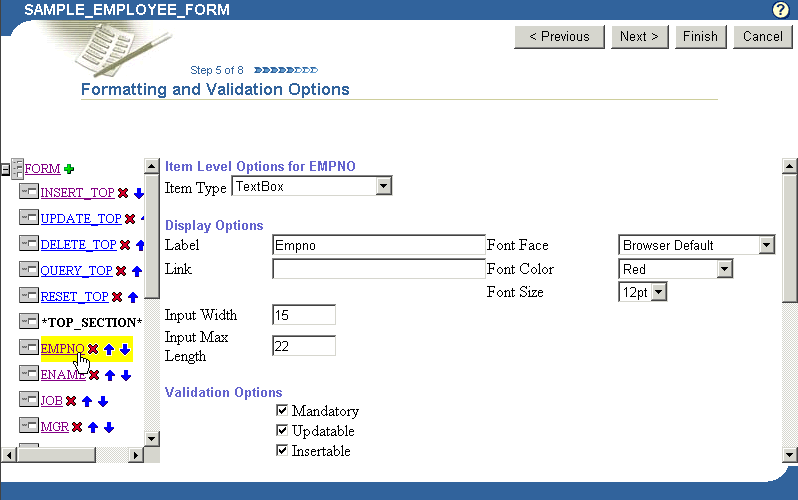Click options panel scroll up arrow
Viewport: 798px width, 500px height.
point(789,166)
